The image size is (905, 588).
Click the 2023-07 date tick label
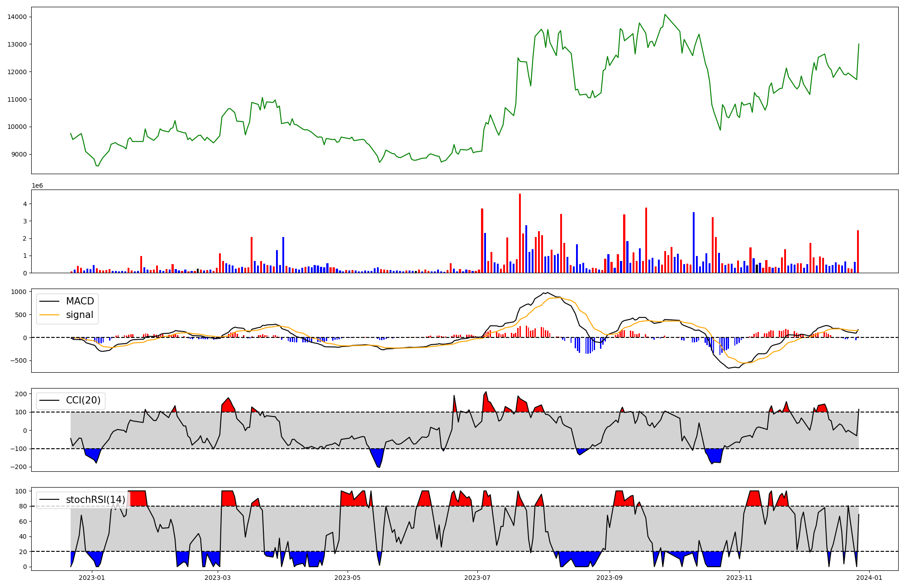coord(477,578)
